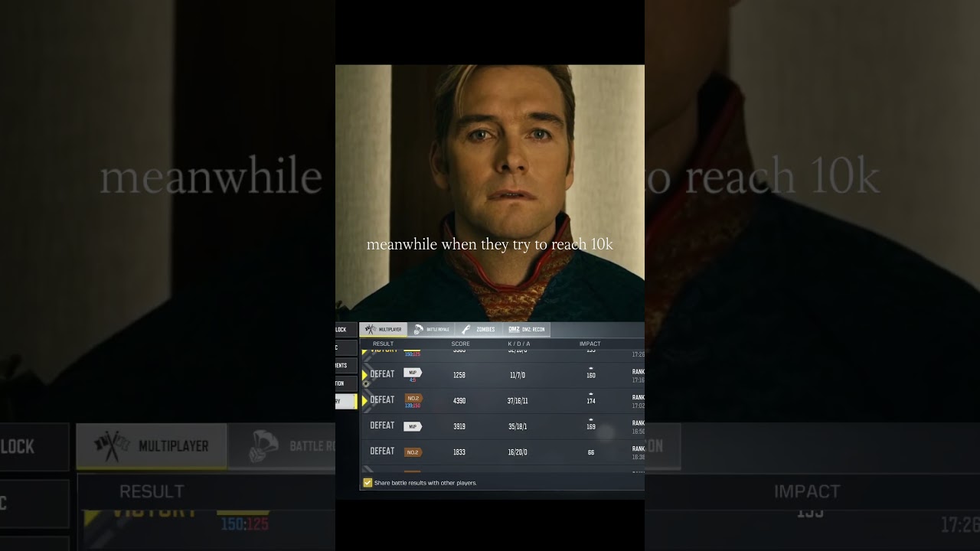Switch to the Battle Royale tab
The image size is (980, 551).
tap(432, 329)
